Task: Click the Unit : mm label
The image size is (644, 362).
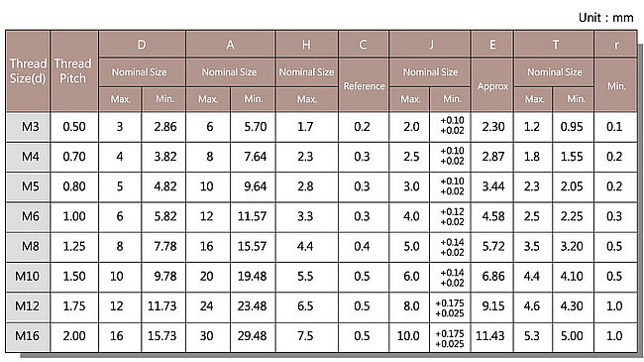Action: pyautogui.click(x=605, y=18)
